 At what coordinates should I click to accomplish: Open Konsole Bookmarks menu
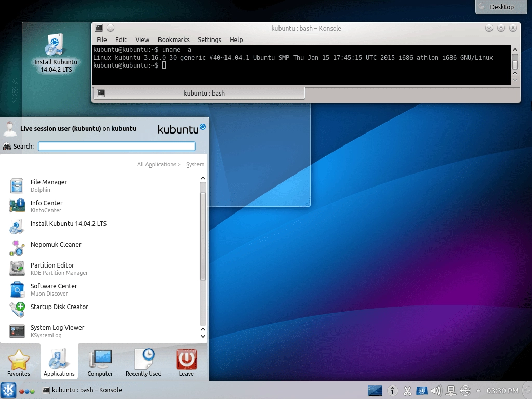point(174,39)
